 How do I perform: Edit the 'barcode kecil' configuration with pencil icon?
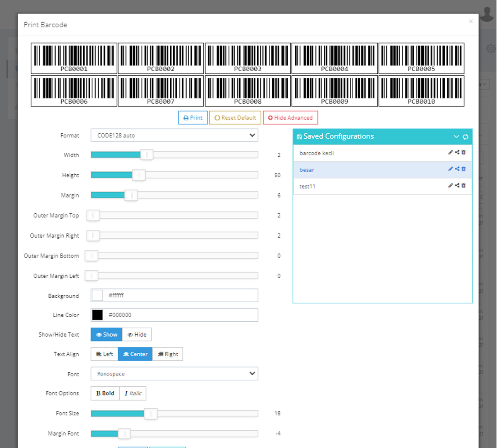click(450, 152)
